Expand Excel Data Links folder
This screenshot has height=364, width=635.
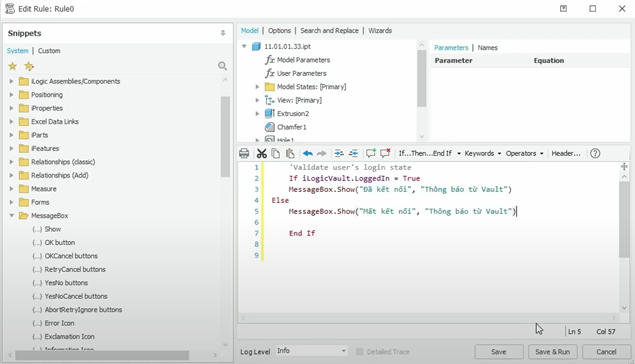tap(11, 121)
